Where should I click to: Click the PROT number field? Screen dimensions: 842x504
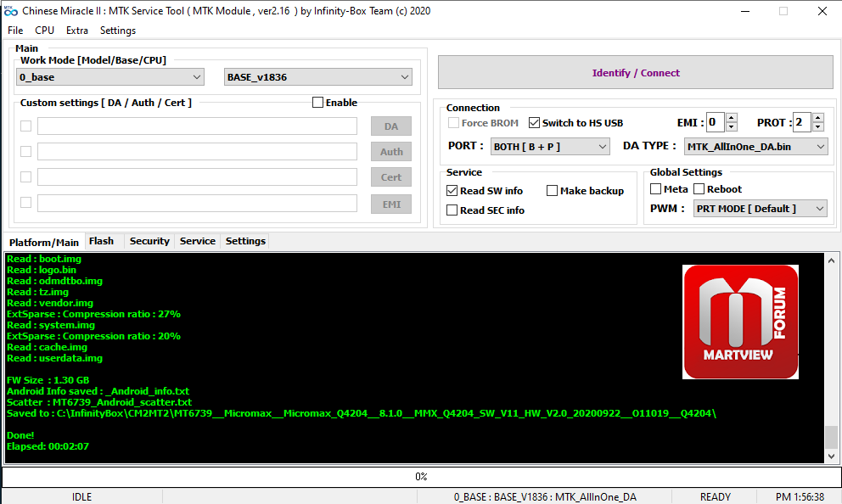[x=802, y=122]
